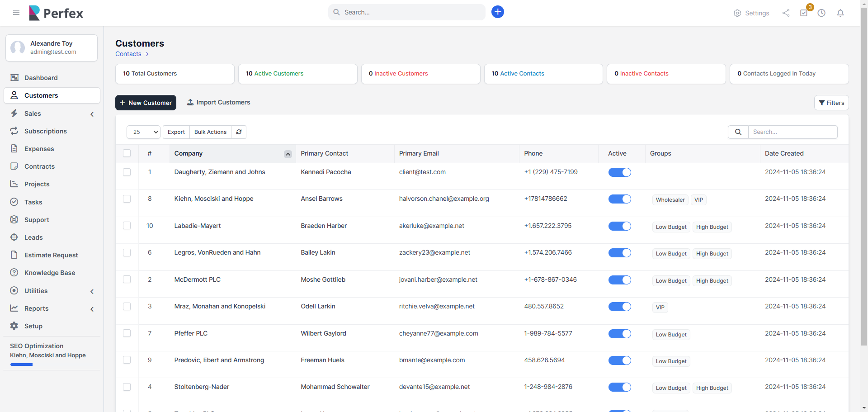Screen dimensions: 868x412
Task: Click the quick create plus icon
Action: point(497,12)
